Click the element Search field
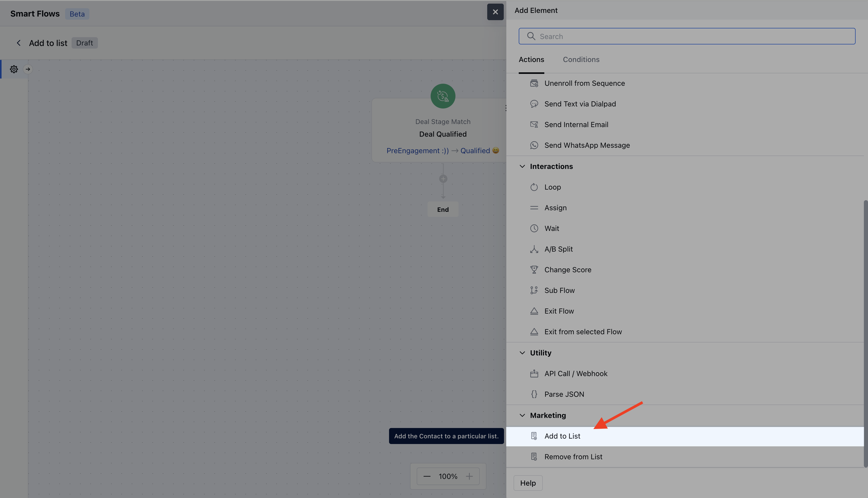Viewport: 868px width, 498px height. [687, 36]
